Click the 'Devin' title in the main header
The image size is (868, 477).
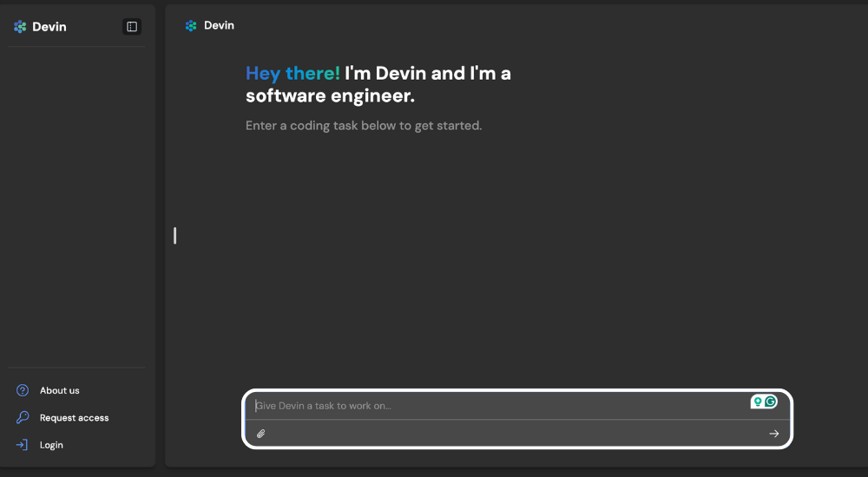coord(220,25)
